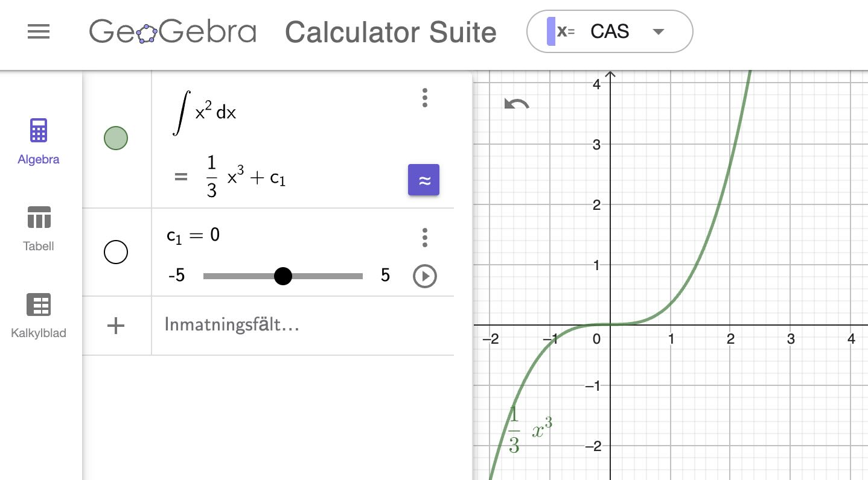The image size is (868, 480).
Task: Enable display of the c1 slider object
Action: (116, 252)
